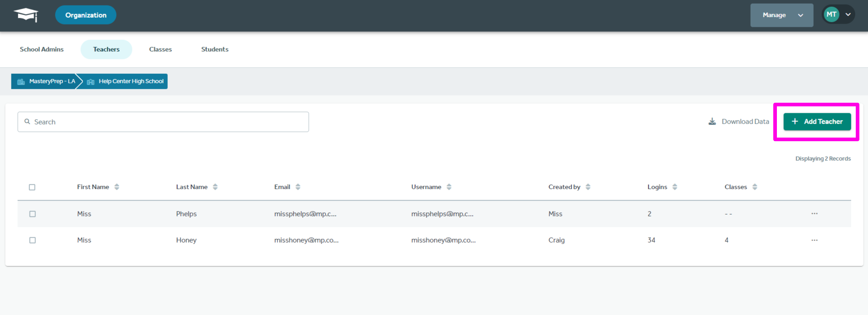This screenshot has height=315, width=868.
Task: Click the graduation cap logo icon
Action: pyautogui.click(x=26, y=15)
